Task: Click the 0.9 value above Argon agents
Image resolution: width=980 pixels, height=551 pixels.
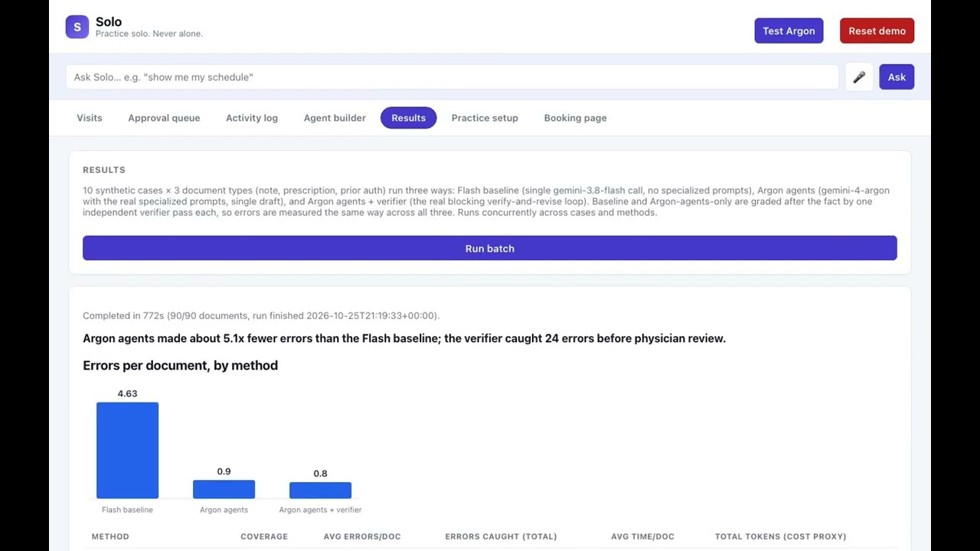Action: point(224,471)
